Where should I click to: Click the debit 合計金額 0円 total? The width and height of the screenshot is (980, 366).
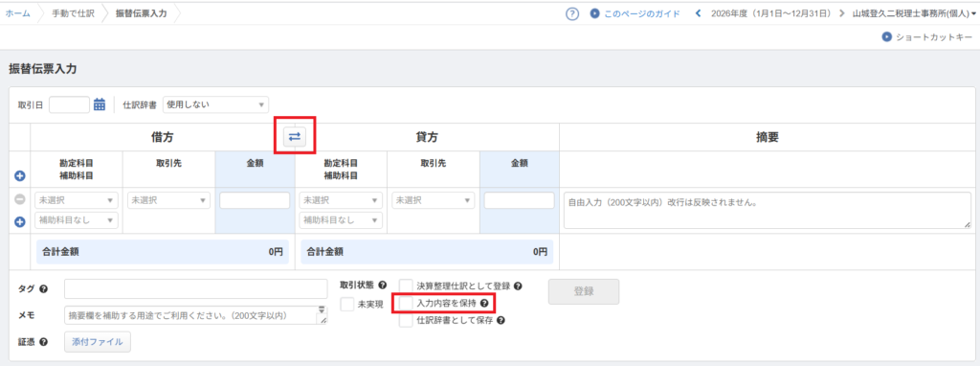pos(163,252)
